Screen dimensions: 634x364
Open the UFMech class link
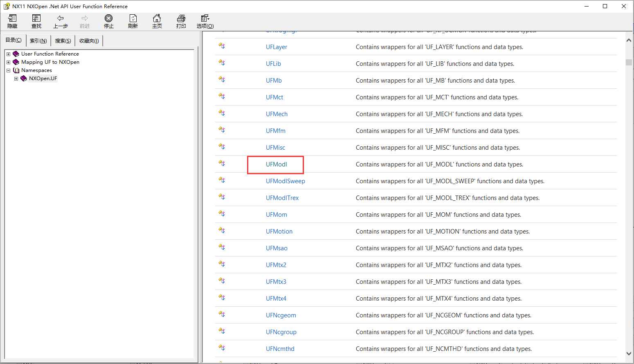277,114
